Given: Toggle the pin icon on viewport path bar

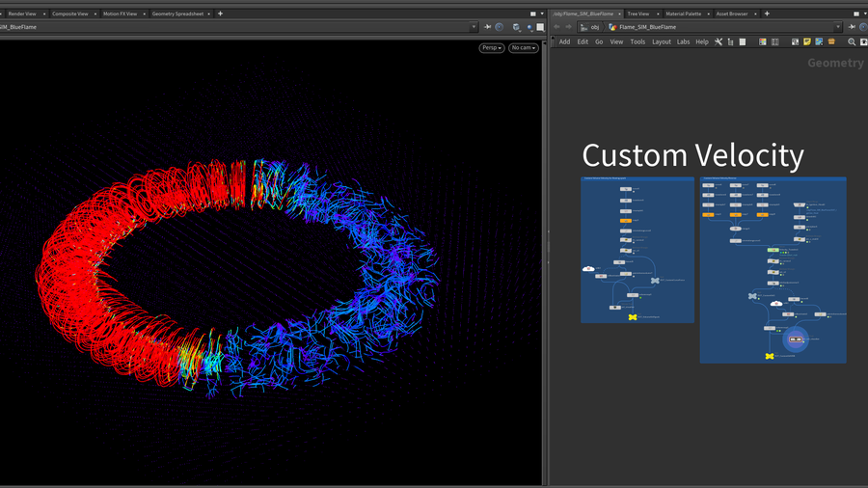Looking at the screenshot, I should 487,27.
